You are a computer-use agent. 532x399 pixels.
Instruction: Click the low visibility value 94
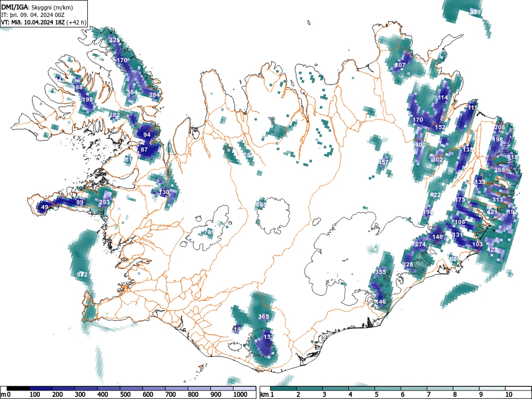tap(147, 135)
